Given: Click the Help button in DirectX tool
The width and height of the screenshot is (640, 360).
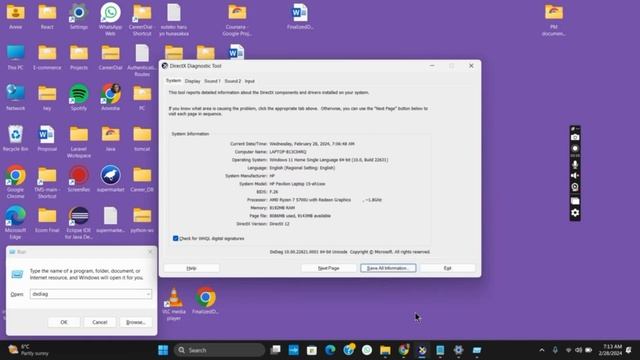Looking at the screenshot, I should (x=191, y=268).
